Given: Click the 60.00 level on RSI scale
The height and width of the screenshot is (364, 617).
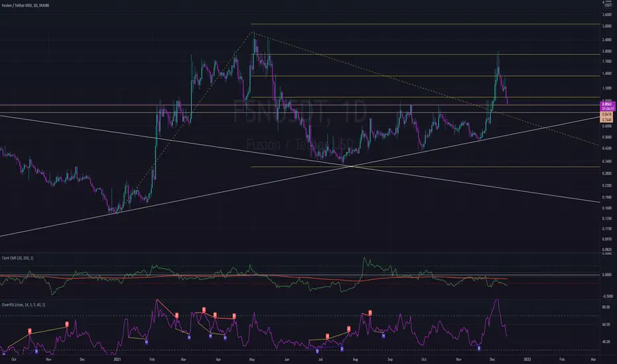Looking at the screenshot, I should pos(606,325).
